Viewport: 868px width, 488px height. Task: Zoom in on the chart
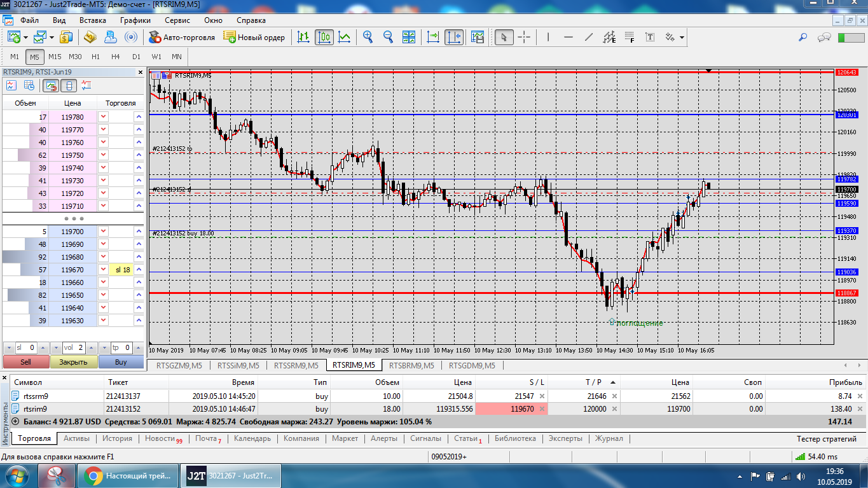pos(368,38)
